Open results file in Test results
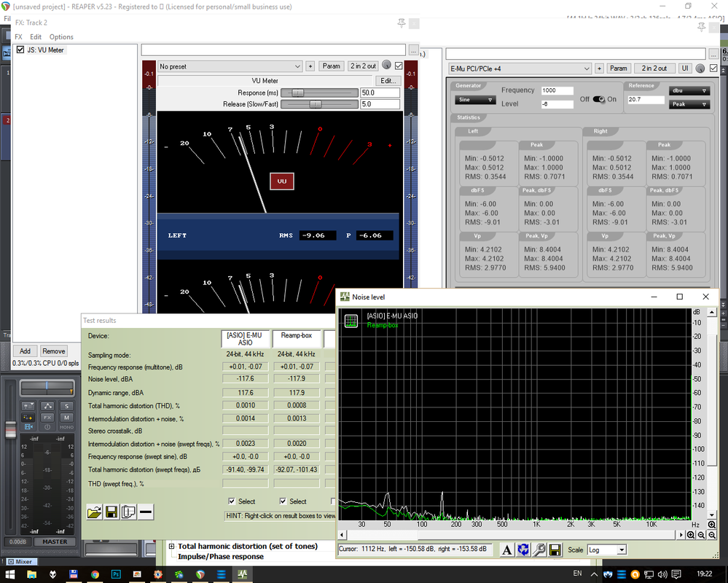728x583 pixels. 94,512
